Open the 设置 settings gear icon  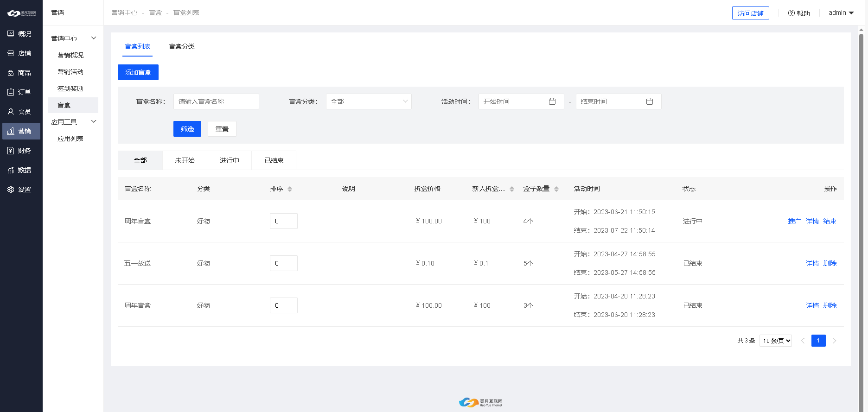coord(11,190)
